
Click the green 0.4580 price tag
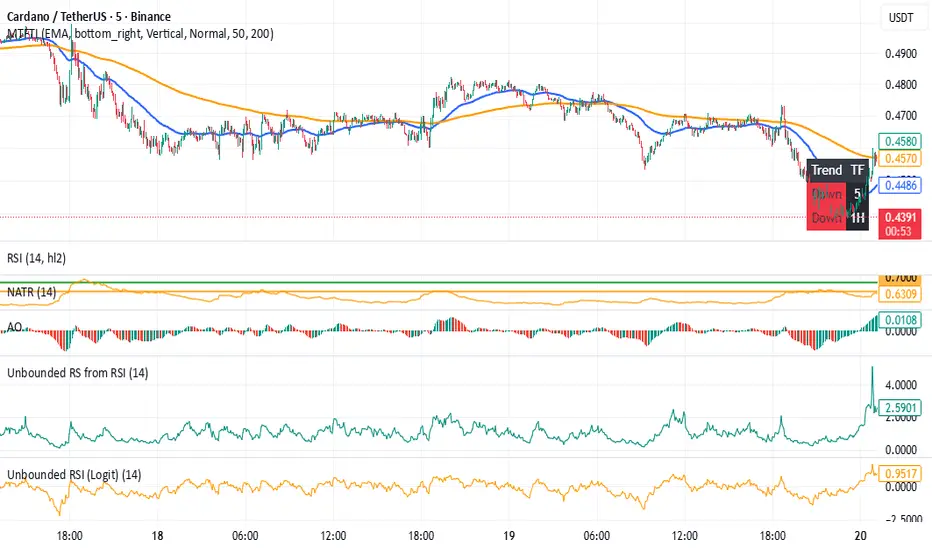(897, 143)
